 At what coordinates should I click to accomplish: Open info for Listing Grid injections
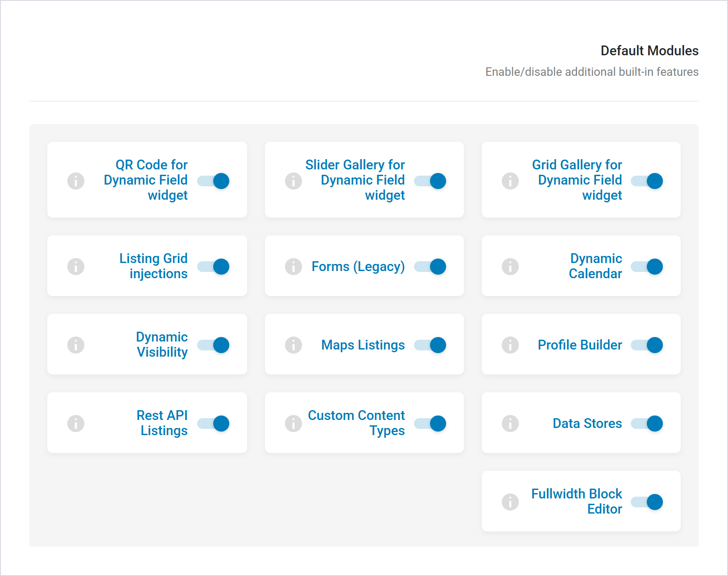(76, 267)
